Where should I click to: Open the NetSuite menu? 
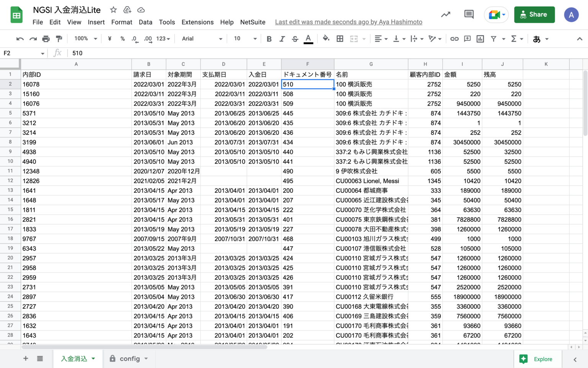coord(253,22)
